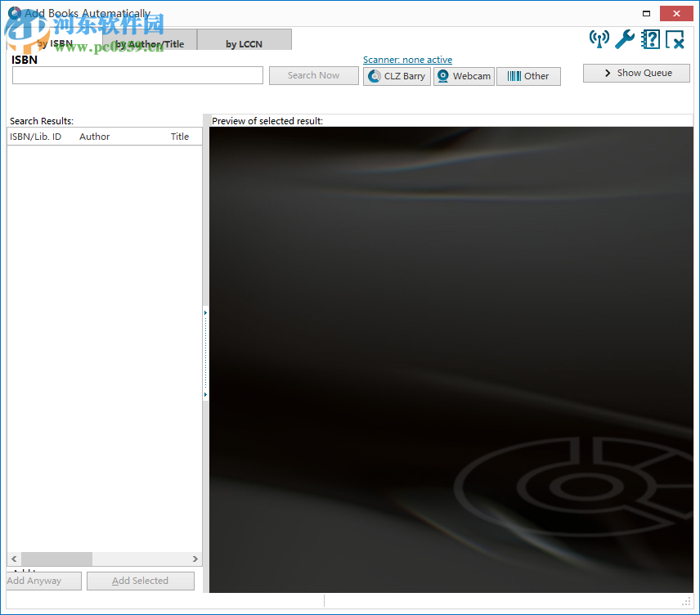Click the Add Anyway button
The width and height of the screenshot is (700, 615).
(44, 581)
